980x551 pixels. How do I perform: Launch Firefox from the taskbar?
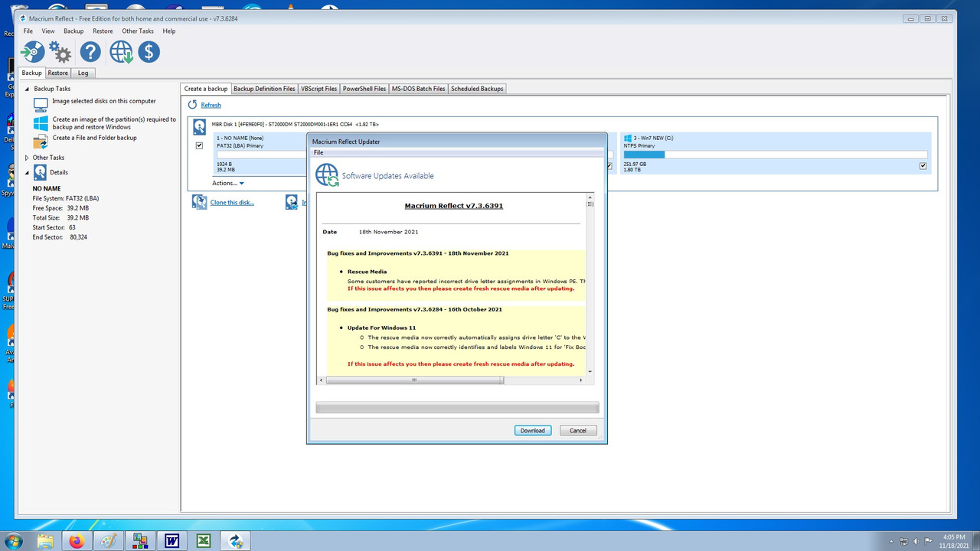pyautogui.click(x=77, y=541)
